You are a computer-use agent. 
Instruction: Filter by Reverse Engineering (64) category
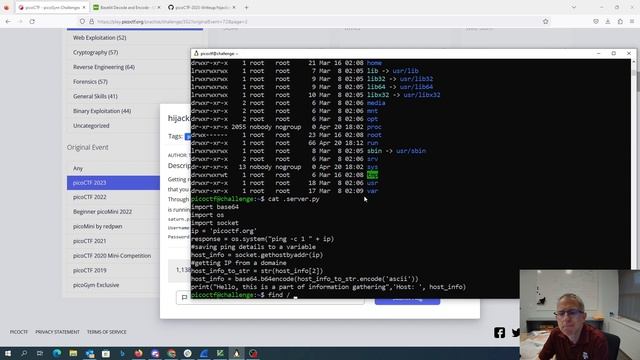[104, 67]
